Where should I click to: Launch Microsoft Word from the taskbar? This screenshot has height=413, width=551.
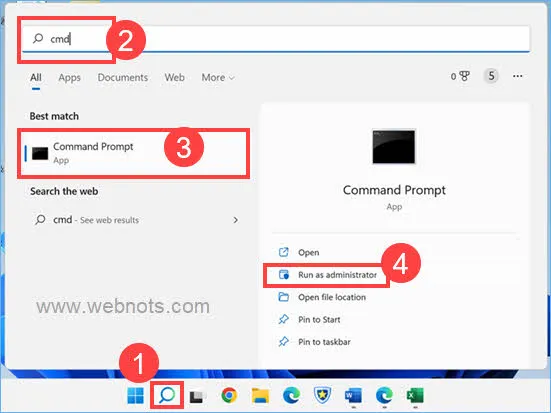click(x=353, y=396)
